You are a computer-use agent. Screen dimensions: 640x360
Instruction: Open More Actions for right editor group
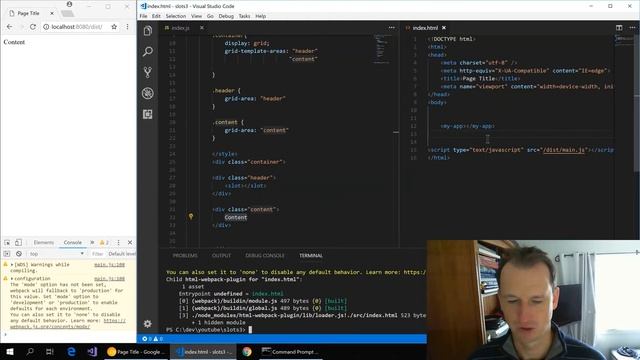pyautogui.click(x=632, y=28)
